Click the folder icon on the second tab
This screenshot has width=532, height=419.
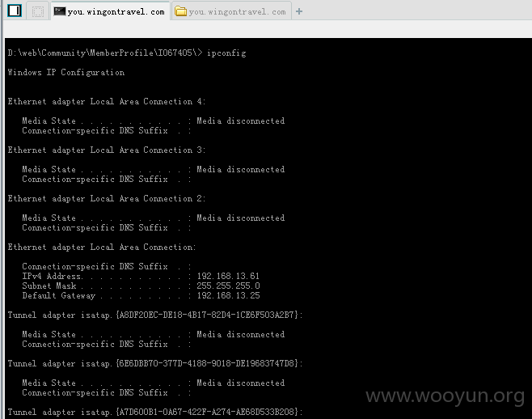(x=180, y=11)
